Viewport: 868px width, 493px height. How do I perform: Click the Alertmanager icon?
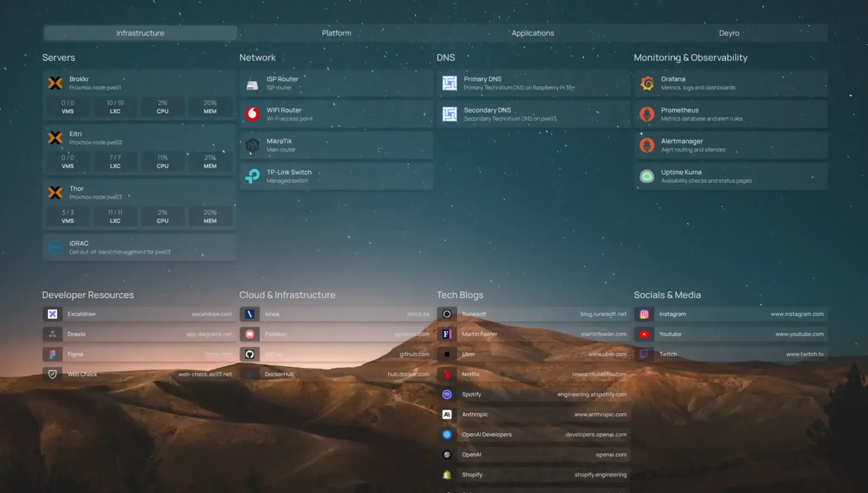[647, 145]
